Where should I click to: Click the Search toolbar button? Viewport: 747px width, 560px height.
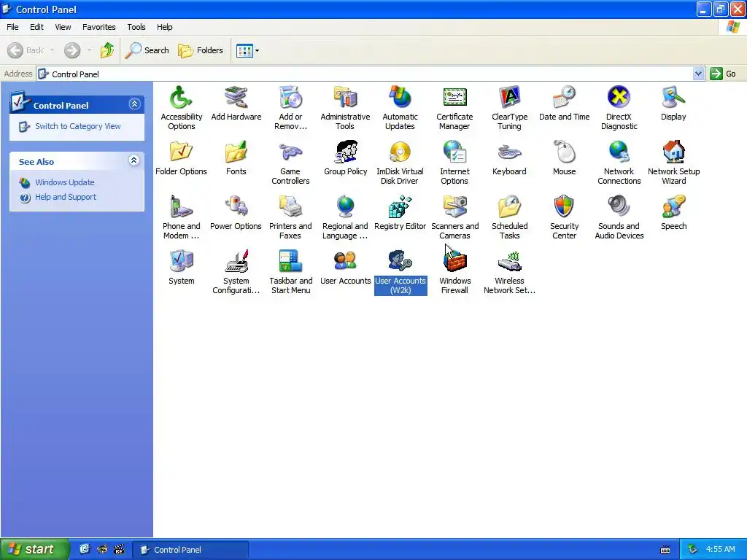click(x=147, y=50)
